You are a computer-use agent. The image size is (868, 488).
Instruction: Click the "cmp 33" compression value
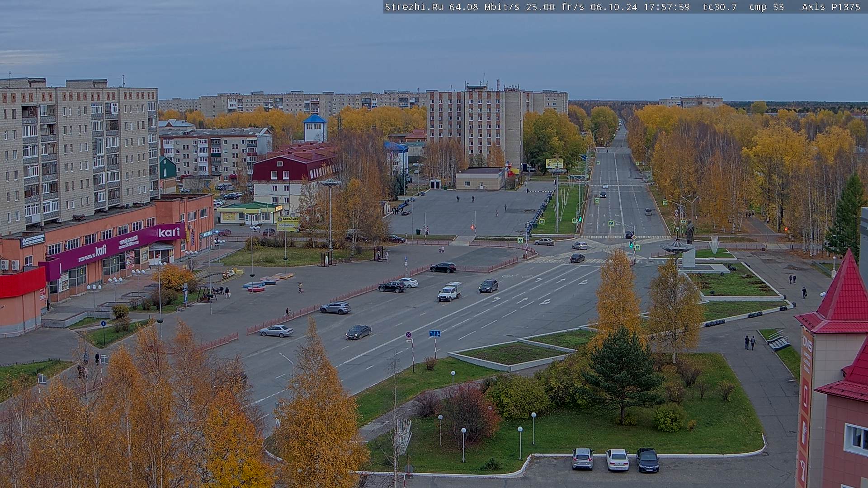pos(766,7)
